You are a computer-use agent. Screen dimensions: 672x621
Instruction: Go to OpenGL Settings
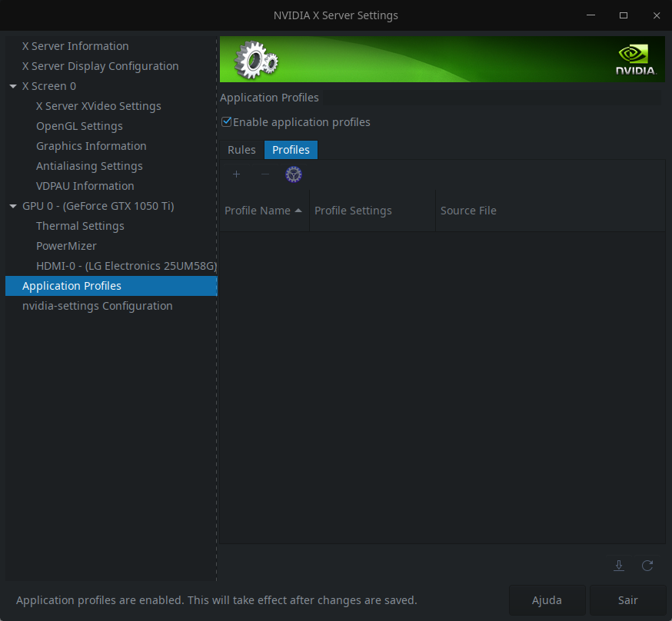pos(79,126)
